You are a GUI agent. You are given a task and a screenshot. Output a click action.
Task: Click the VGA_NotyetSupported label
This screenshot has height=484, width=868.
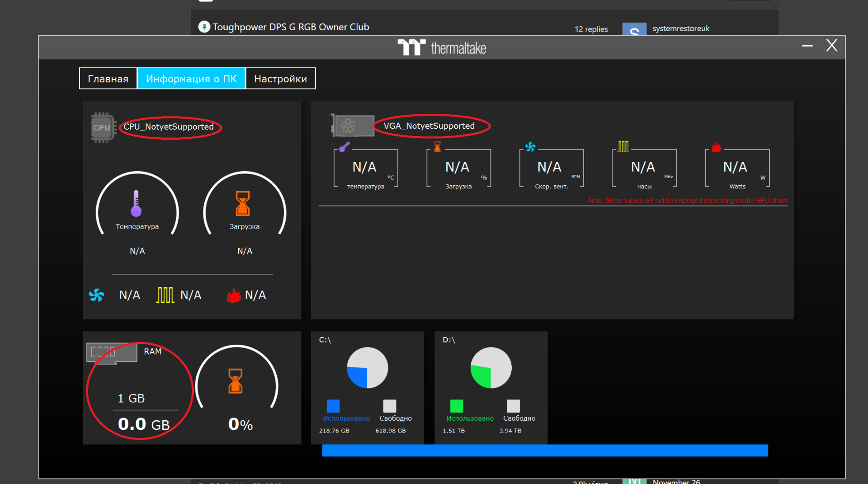pos(429,126)
